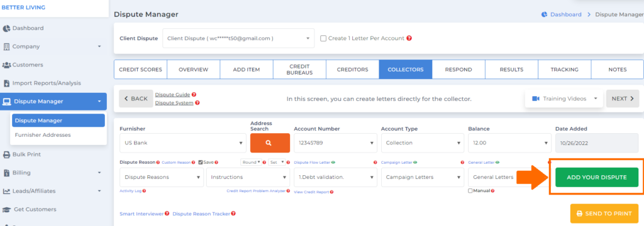The height and width of the screenshot is (226, 644).
Task: Click the Dashboard pie-chart icon in sidebar
Action: 6,28
